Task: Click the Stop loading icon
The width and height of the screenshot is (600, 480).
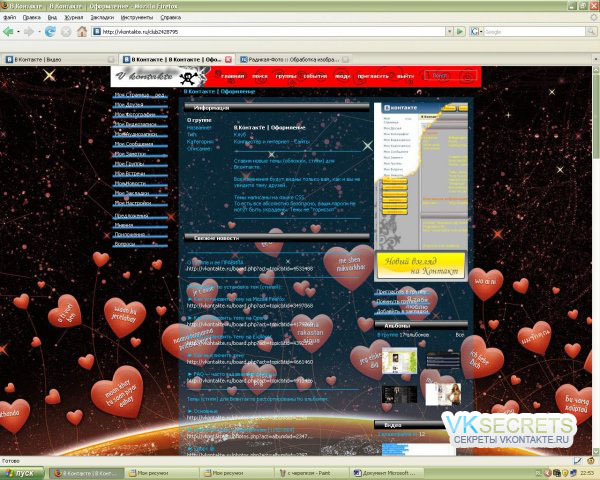Action: pos(66,31)
